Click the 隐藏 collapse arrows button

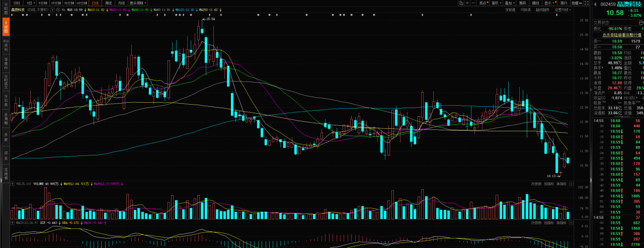click(x=578, y=3)
